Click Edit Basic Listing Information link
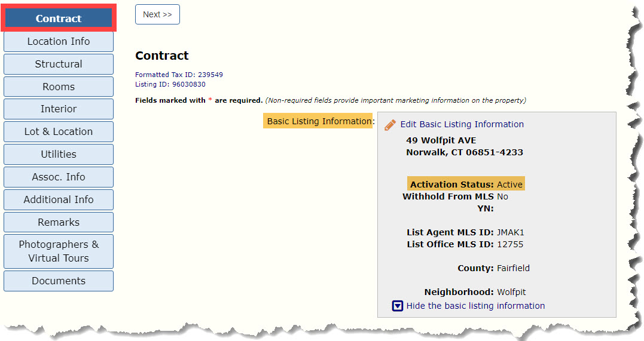 [462, 124]
